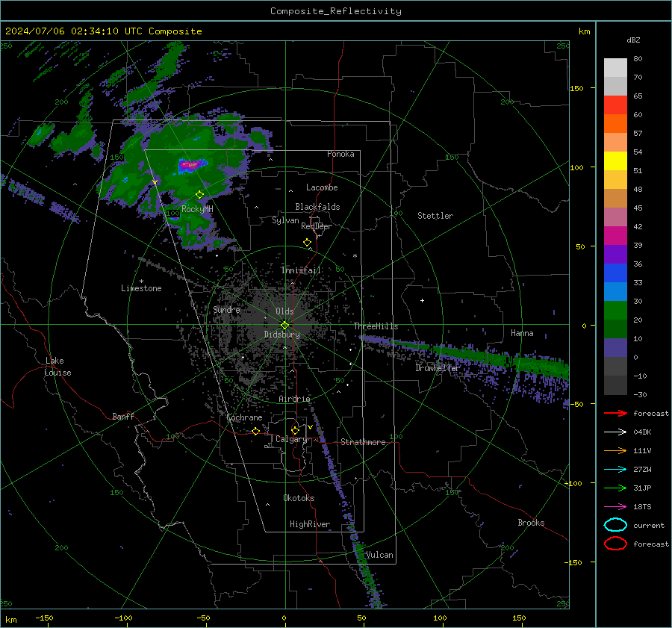672x628 pixels.
Task: Click the Sylvan label
Action: [x=285, y=220]
